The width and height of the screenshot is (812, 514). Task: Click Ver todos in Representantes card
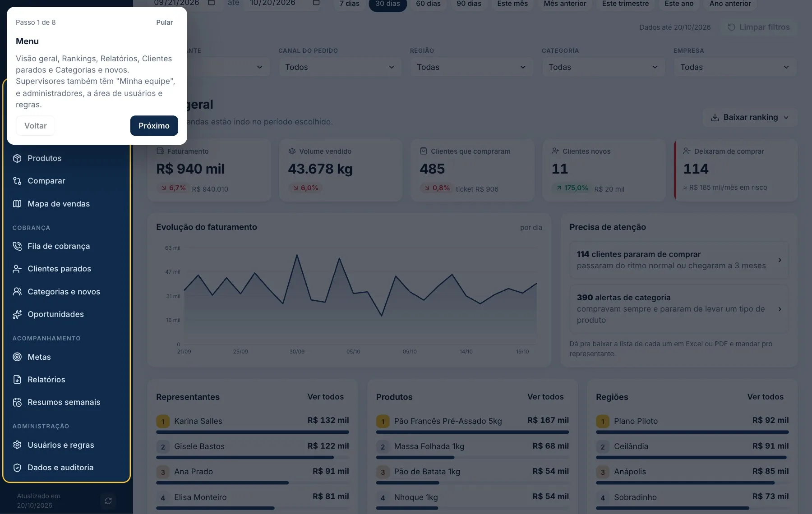[326, 397]
